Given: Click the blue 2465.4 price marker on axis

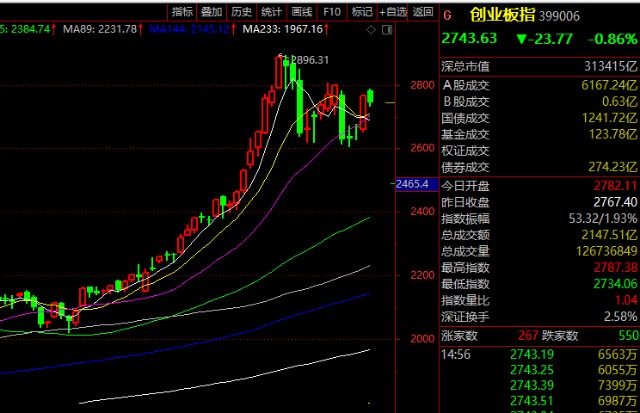Looking at the screenshot, I should (x=416, y=184).
